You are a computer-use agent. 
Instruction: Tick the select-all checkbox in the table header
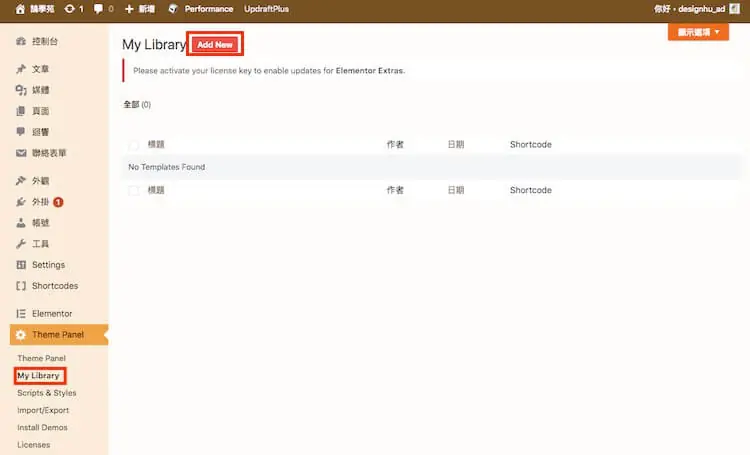[x=134, y=144]
